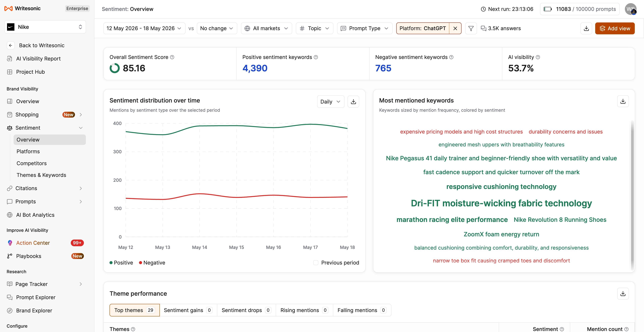The image size is (644, 332).
Task: Download the Sentiment distribution chart
Action: click(x=353, y=102)
